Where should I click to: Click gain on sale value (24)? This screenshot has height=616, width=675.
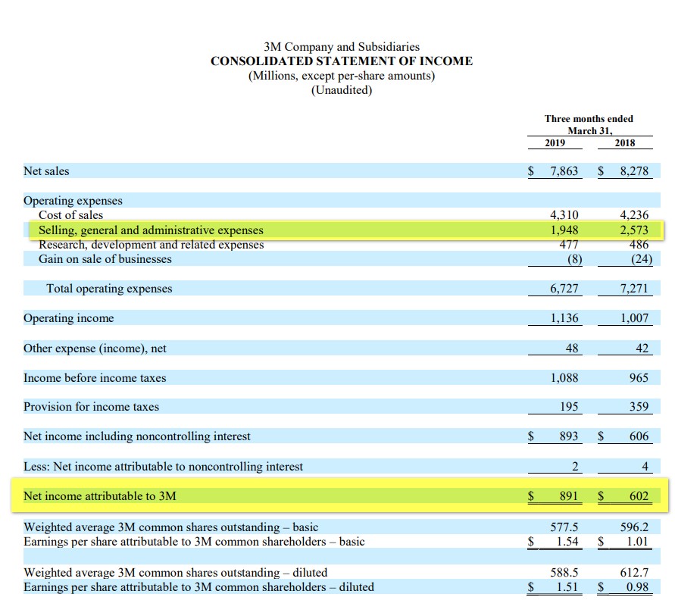pos(642,259)
